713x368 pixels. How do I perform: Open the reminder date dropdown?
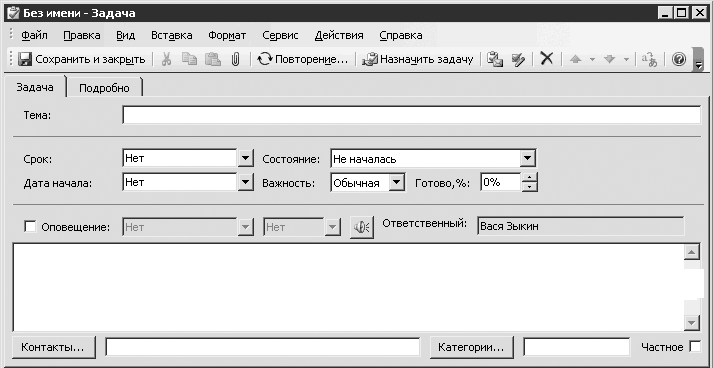[246, 227]
